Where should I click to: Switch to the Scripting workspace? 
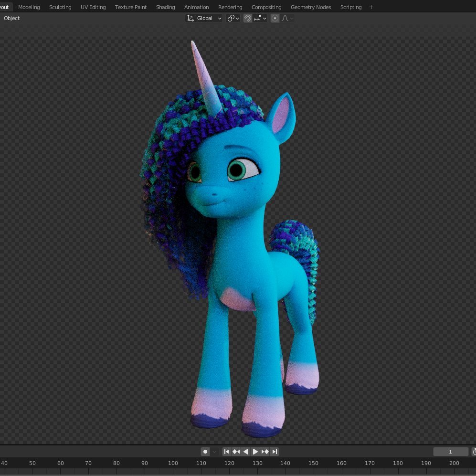350,7
